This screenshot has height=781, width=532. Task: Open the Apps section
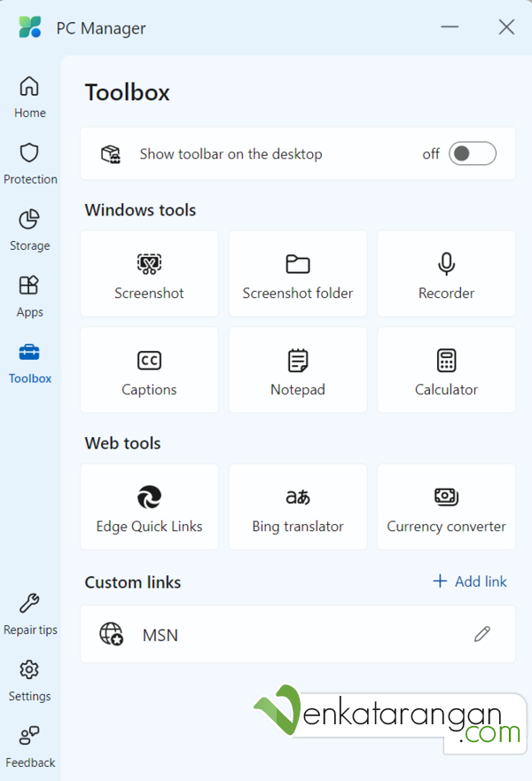point(30,296)
